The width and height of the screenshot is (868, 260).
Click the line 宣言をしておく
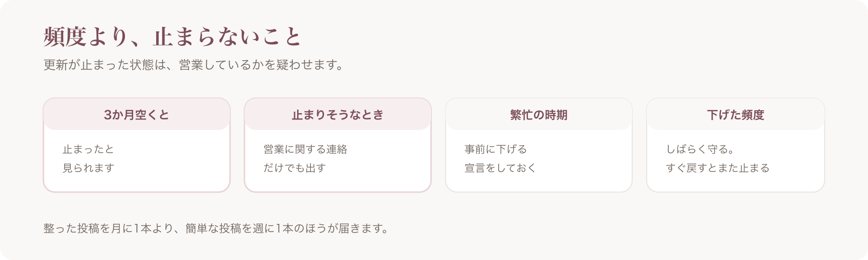tap(501, 168)
